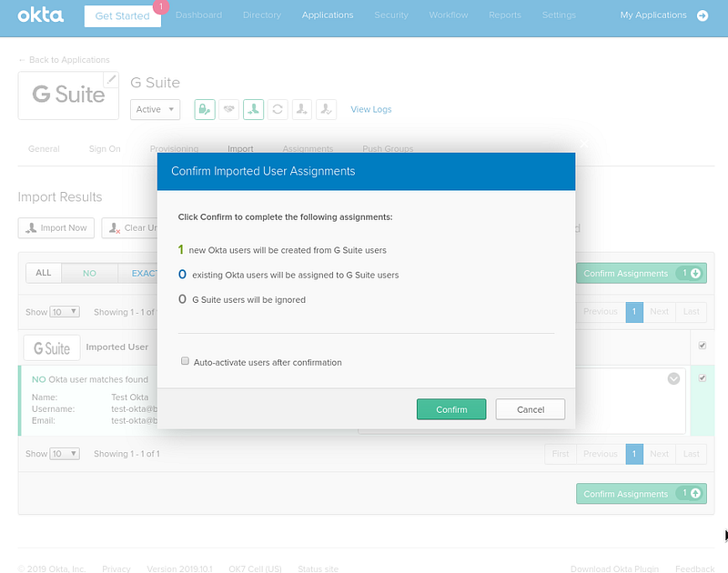
Task: Click Next in bottom pagination
Action: (x=659, y=454)
